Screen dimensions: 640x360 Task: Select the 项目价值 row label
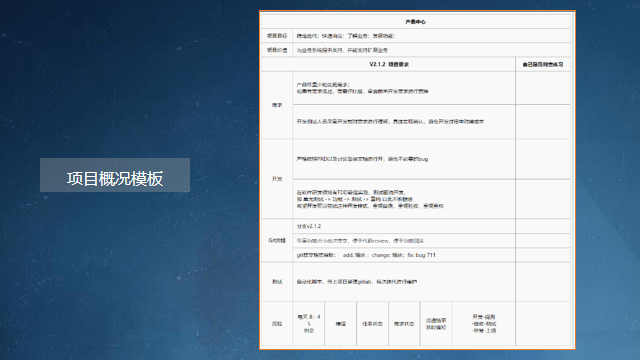pyautogui.click(x=277, y=50)
